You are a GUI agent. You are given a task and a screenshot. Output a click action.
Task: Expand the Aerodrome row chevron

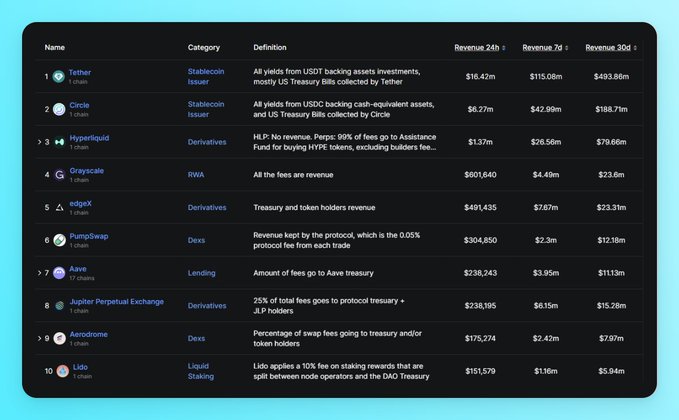pos(39,338)
